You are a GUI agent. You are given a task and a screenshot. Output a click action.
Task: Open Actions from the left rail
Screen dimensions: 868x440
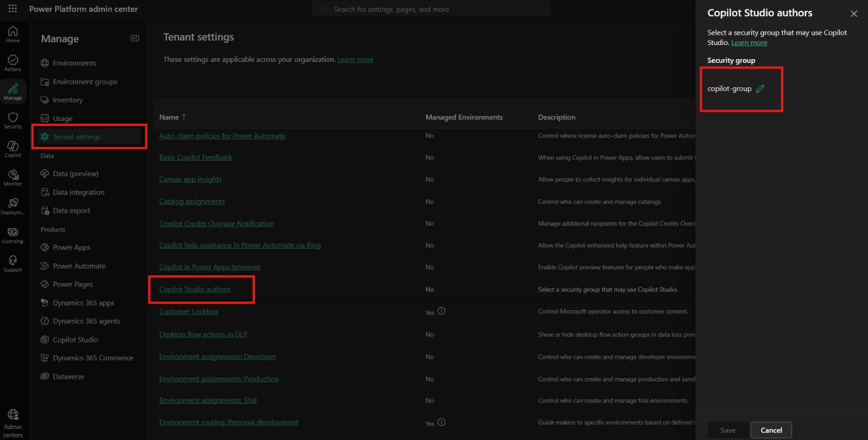click(12, 63)
